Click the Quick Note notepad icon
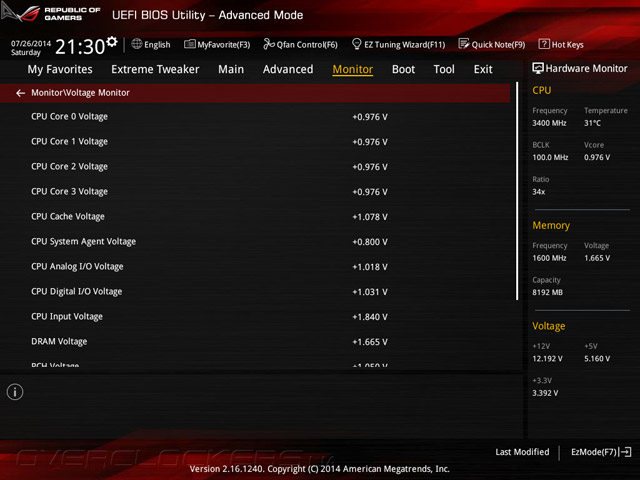This screenshot has width=640, height=480. click(464, 44)
